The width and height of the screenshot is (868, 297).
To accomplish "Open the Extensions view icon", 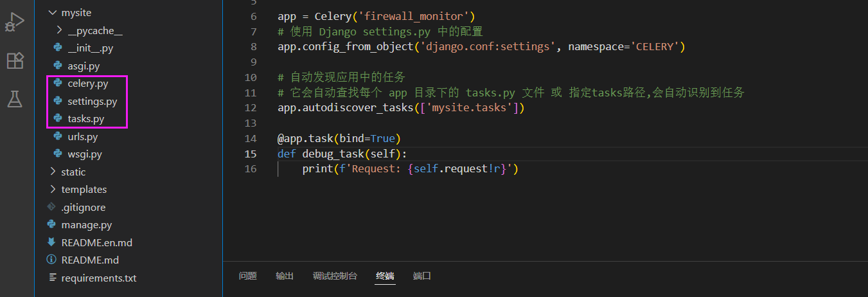I will [x=14, y=61].
